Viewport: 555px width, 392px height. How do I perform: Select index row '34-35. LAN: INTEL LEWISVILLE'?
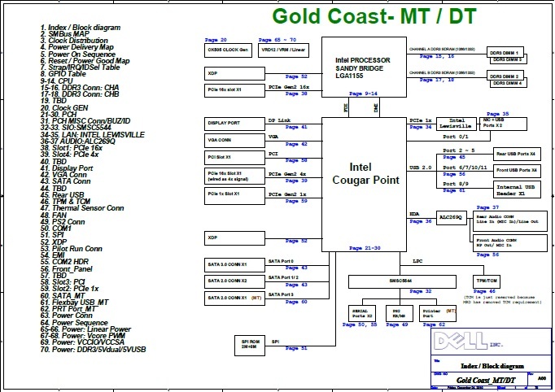coord(93,135)
